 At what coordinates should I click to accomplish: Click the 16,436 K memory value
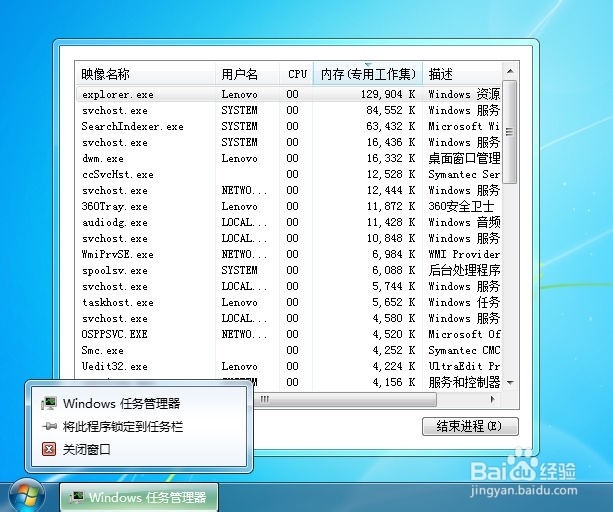(391, 142)
